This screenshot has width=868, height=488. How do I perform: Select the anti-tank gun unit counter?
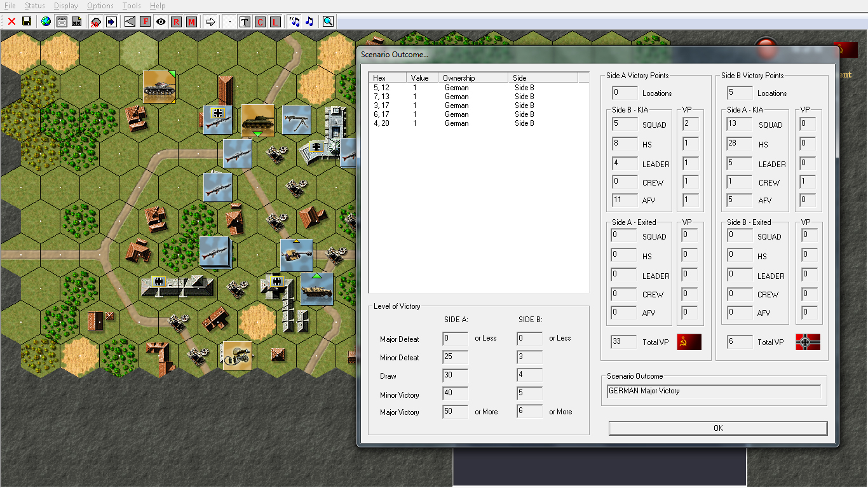(296, 255)
